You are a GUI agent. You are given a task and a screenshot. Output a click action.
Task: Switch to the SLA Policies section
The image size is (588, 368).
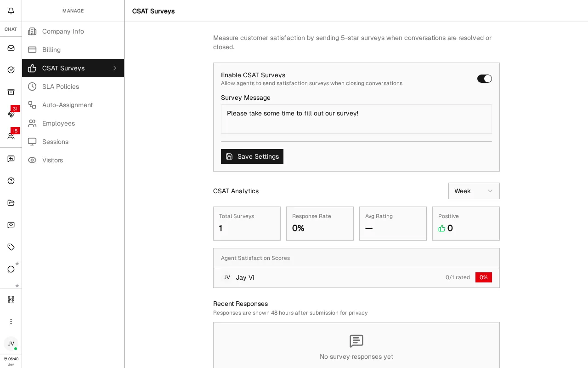pyautogui.click(x=60, y=86)
